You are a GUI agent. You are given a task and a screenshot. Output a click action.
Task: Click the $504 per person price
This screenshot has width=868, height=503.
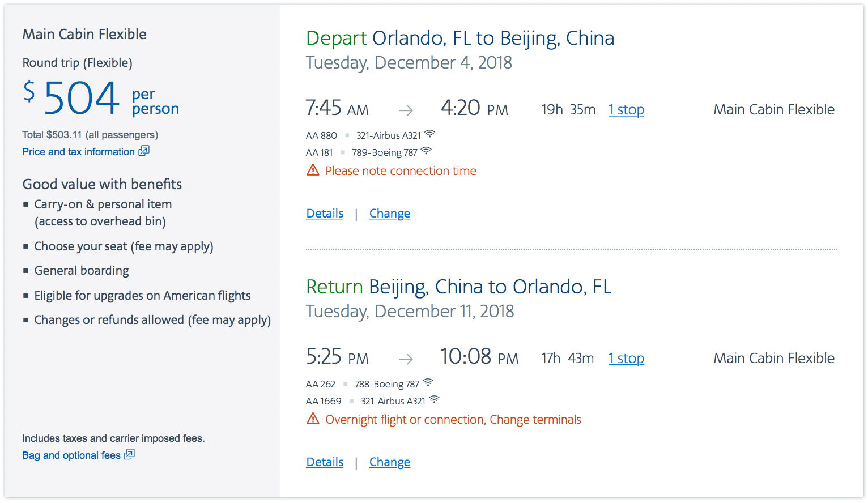[x=82, y=98]
